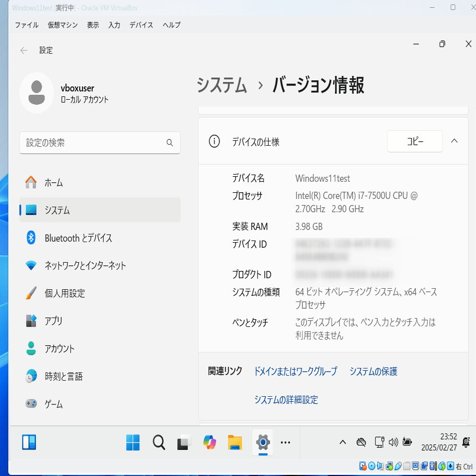Click the vboxuser account avatar
Image resolution: width=476 pixels, height=476 pixels.
[x=37, y=91]
